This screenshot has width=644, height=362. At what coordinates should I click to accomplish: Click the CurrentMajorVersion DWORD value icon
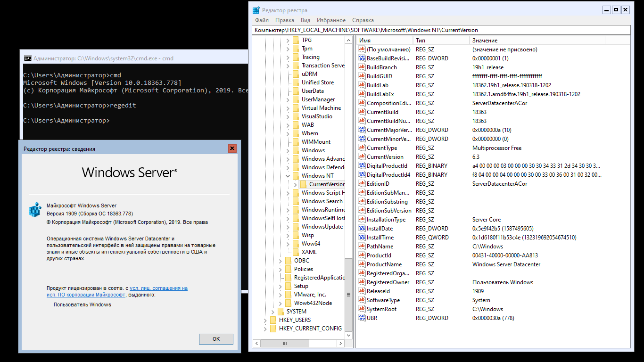click(x=362, y=130)
